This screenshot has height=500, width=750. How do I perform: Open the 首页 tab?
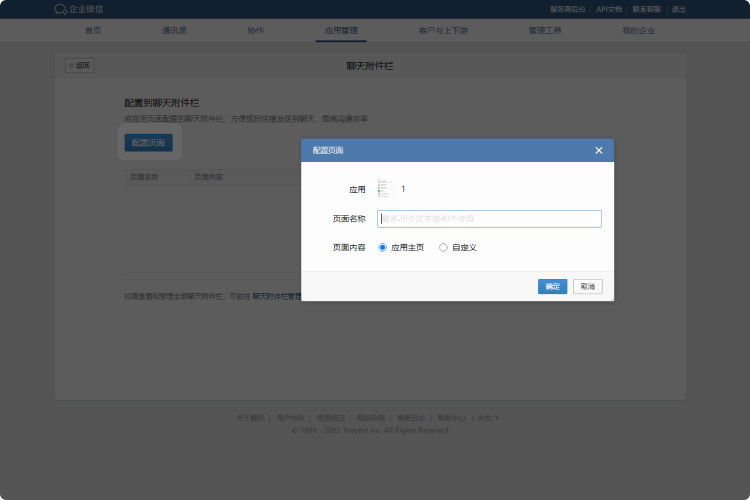click(93, 31)
